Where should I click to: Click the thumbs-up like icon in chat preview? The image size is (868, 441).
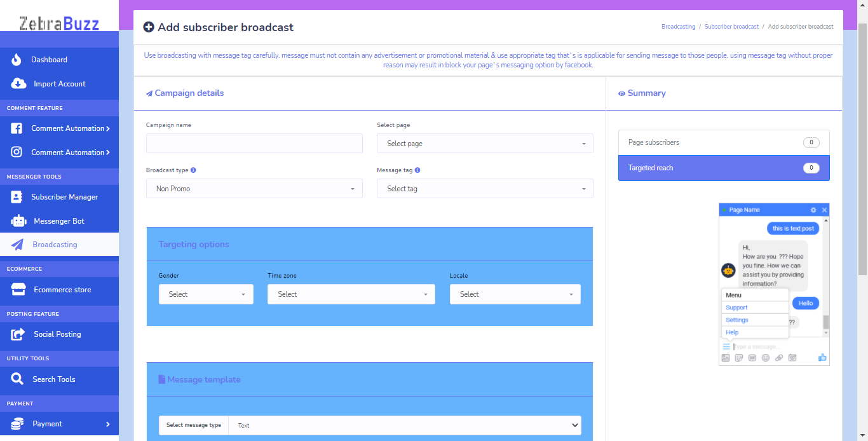pos(822,358)
